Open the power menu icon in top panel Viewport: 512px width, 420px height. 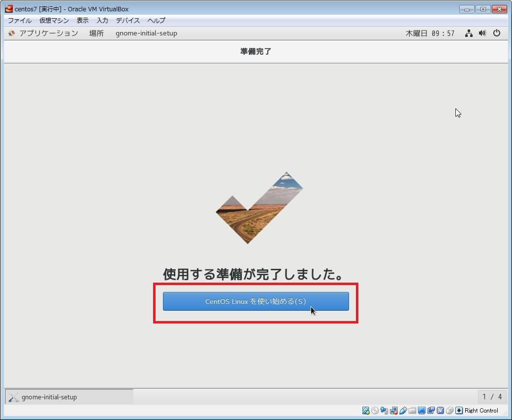[x=497, y=33]
